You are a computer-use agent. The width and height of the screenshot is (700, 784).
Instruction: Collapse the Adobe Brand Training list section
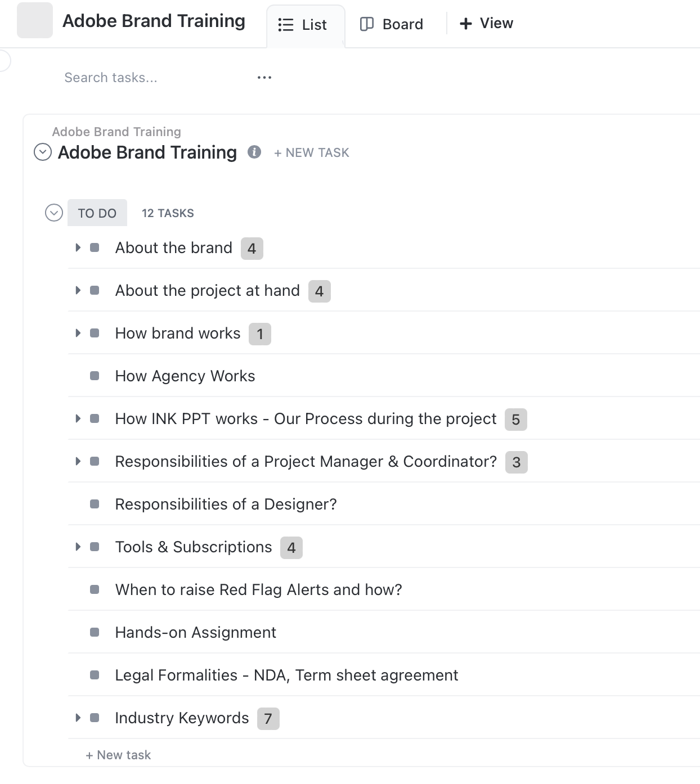[43, 152]
